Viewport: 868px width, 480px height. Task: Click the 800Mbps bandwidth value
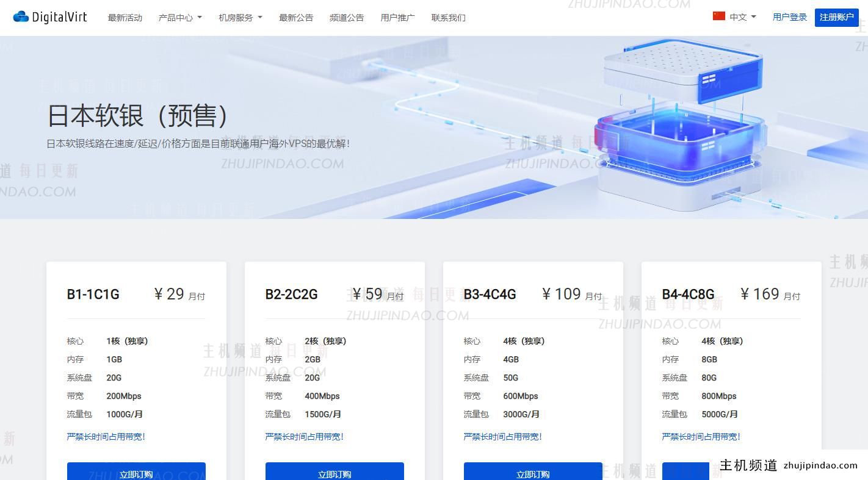(x=719, y=396)
